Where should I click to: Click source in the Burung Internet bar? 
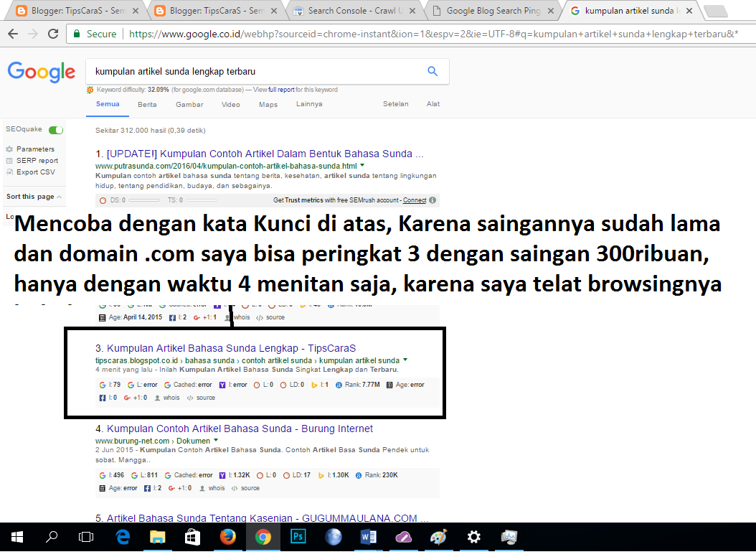click(x=245, y=488)
